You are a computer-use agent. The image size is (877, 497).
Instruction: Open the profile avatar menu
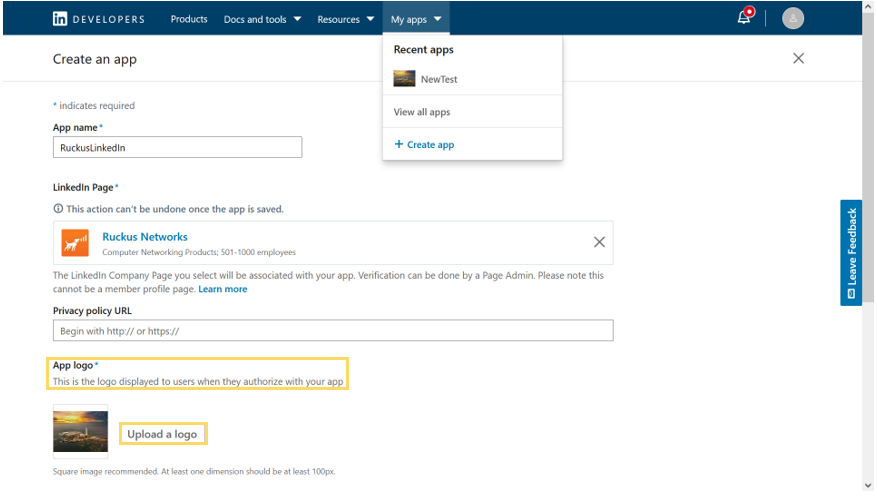tap(793, 18)
